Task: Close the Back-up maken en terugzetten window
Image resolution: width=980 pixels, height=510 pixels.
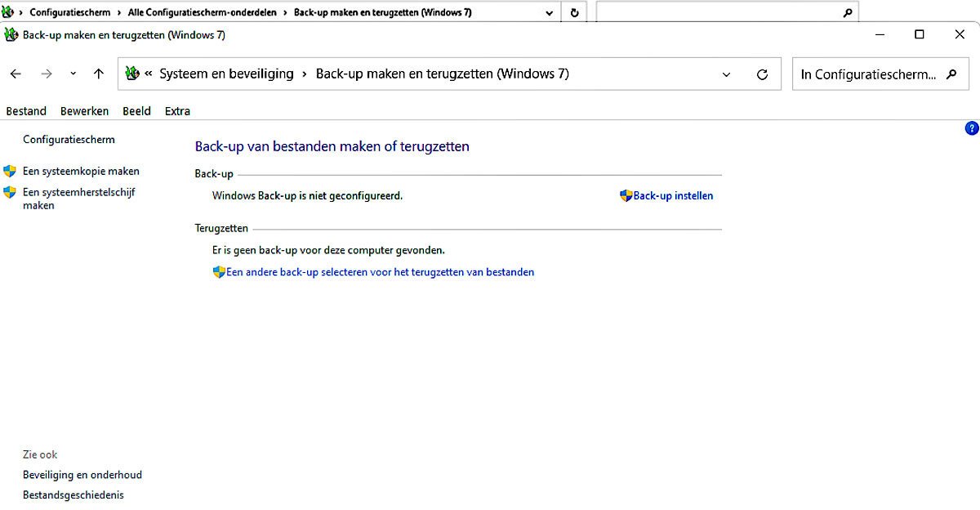Action: pos(960,34)
